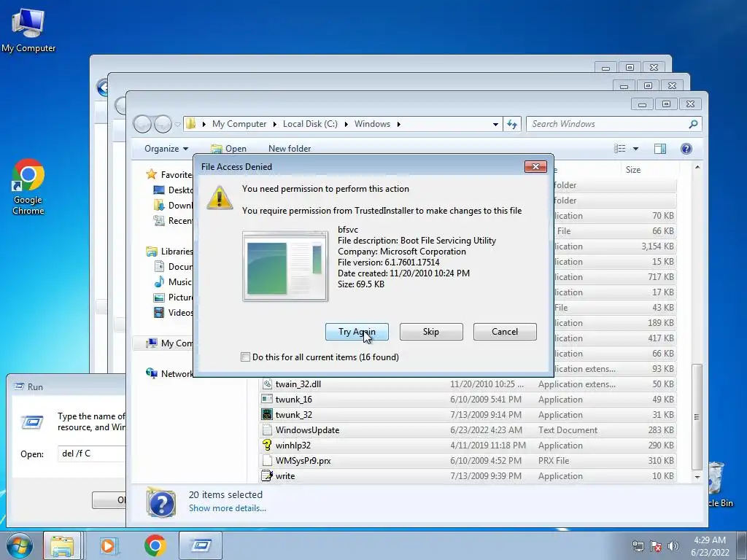Click the warning icon in dialog

tap(219, 197)
